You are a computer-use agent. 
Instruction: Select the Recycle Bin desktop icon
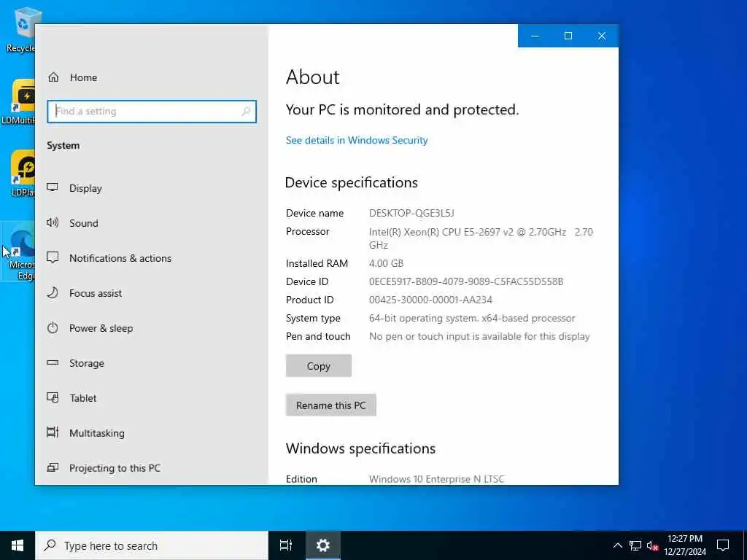[20, 30]
